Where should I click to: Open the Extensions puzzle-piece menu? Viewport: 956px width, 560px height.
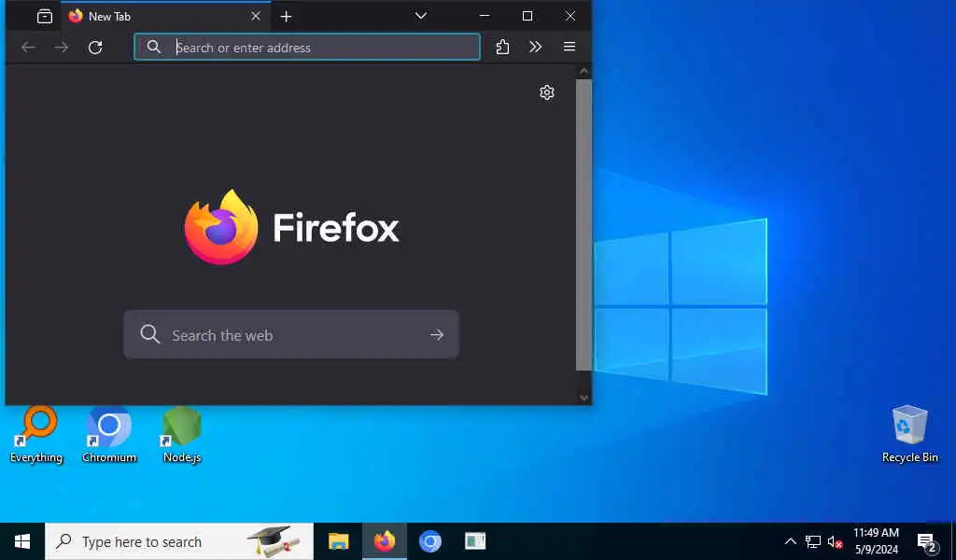(x=502, y=47)
